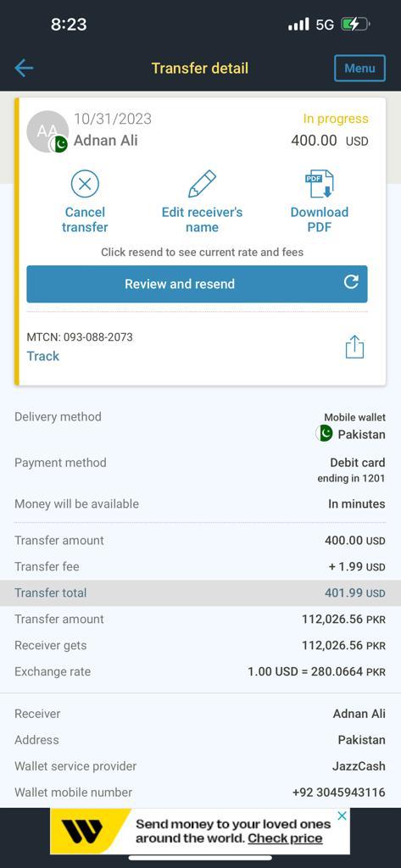
Task: Tap the Download PDF file icon
Action: [320, 184]
